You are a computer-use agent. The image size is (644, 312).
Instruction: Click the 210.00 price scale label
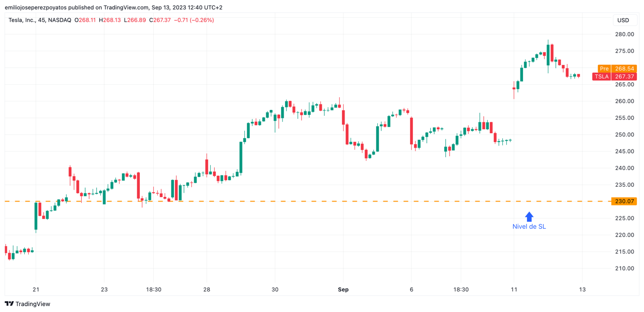point(624,268)
